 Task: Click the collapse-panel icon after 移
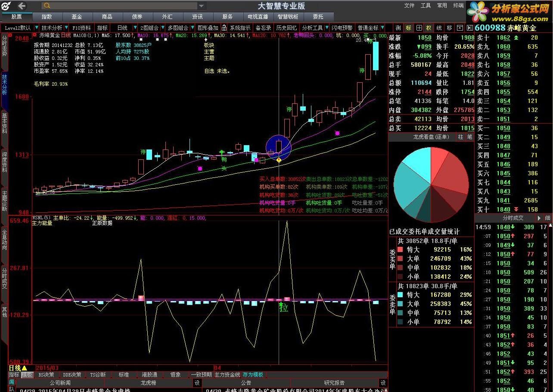point(460,28)
